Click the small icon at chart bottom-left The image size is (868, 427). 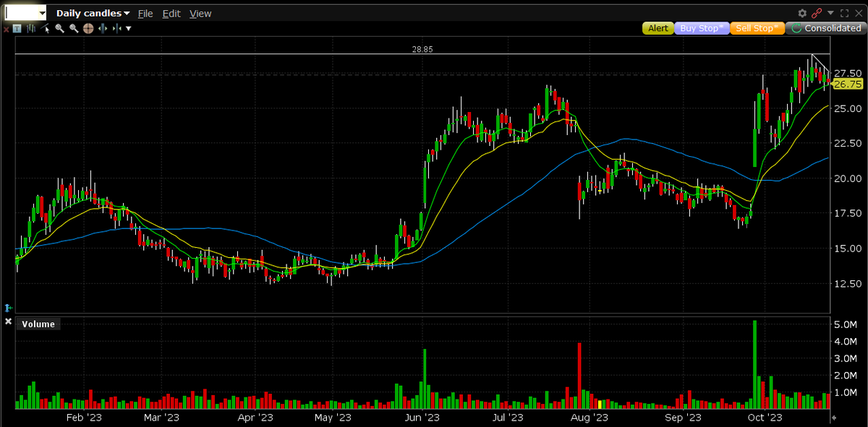click(x=8, y=307)
